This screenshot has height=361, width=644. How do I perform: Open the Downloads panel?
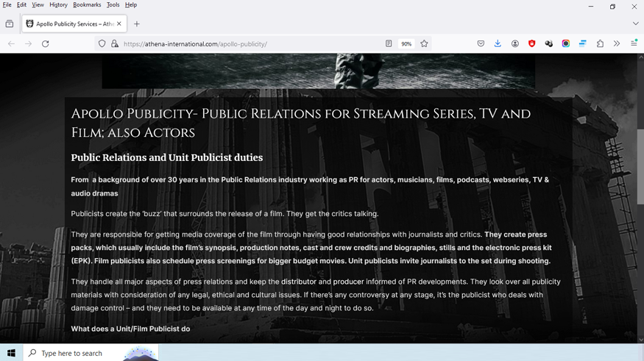click(498, 44)
